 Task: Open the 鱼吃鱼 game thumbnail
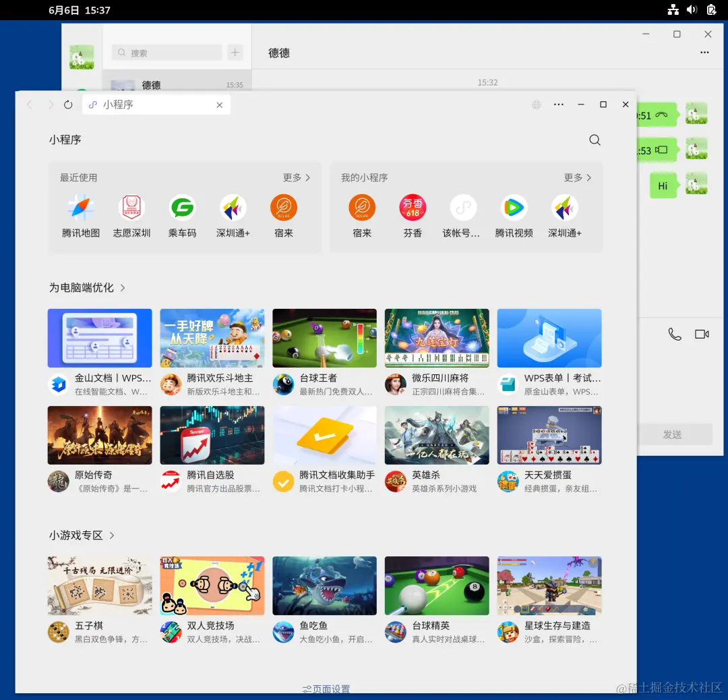pyautogui.click(x=324, y=586)
